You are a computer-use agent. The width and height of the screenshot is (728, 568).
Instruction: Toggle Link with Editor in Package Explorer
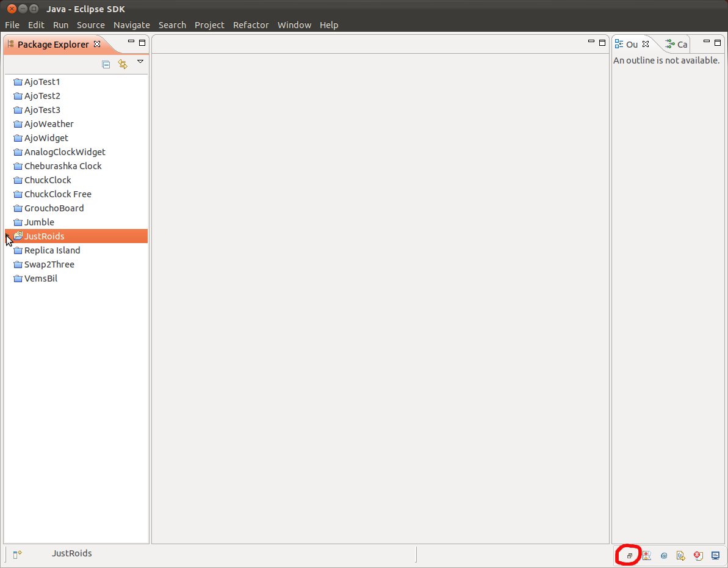click(x=123, y=64)
